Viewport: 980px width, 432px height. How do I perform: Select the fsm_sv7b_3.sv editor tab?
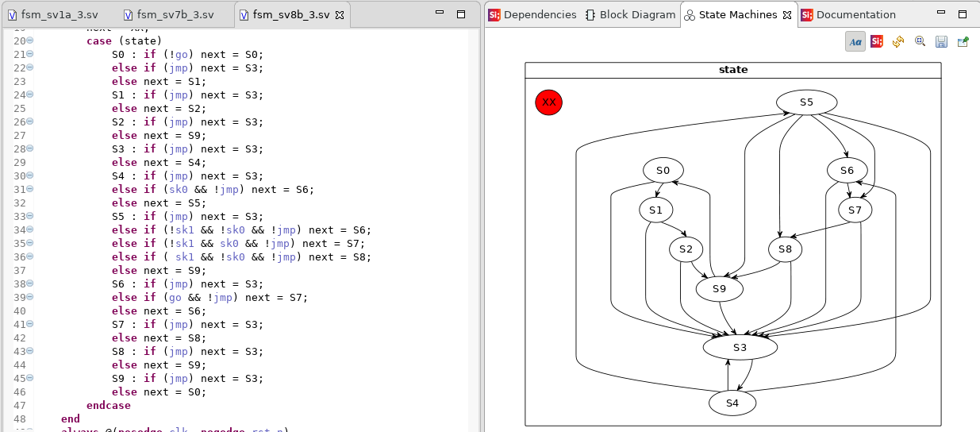pos(174,15)
